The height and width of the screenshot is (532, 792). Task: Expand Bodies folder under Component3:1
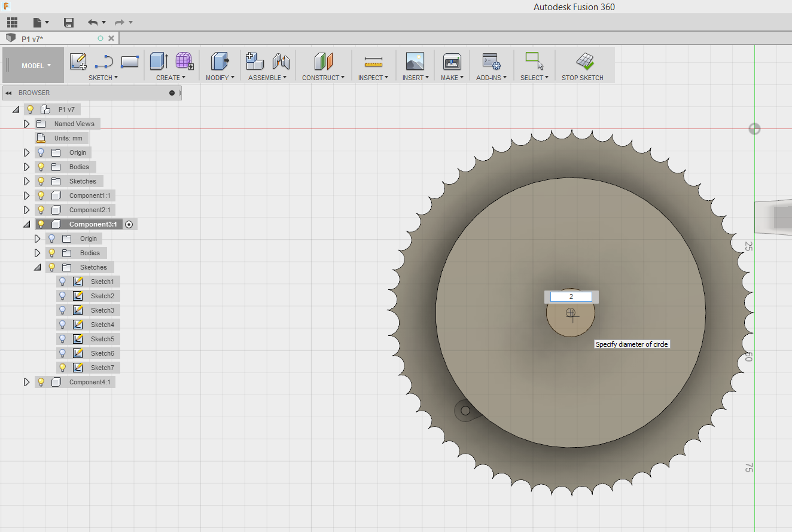click(37, 253)
